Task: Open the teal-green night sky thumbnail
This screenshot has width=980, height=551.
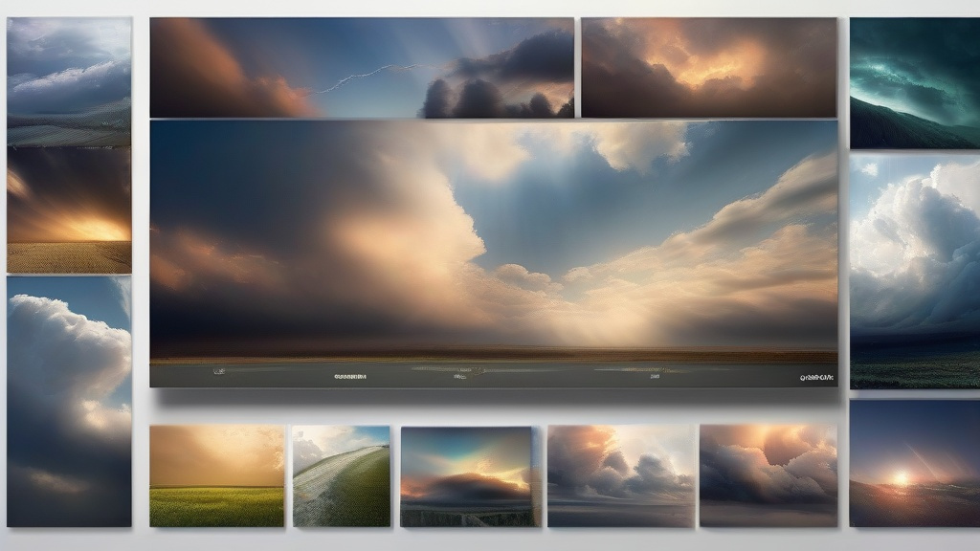Action: coord(914,82)
